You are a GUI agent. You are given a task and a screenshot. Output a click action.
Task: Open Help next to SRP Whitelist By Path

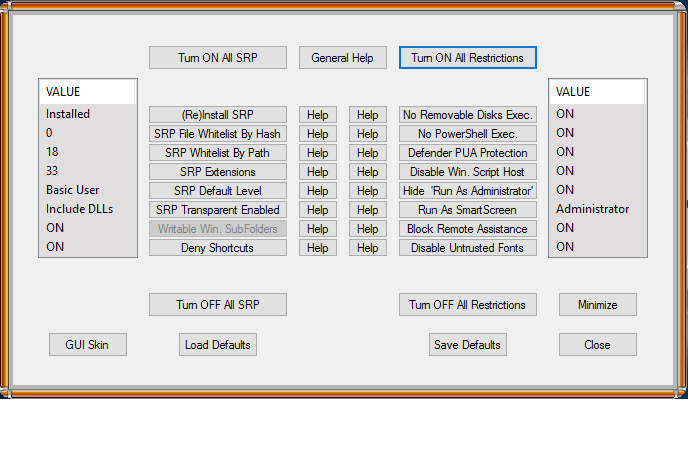(318, 153)
